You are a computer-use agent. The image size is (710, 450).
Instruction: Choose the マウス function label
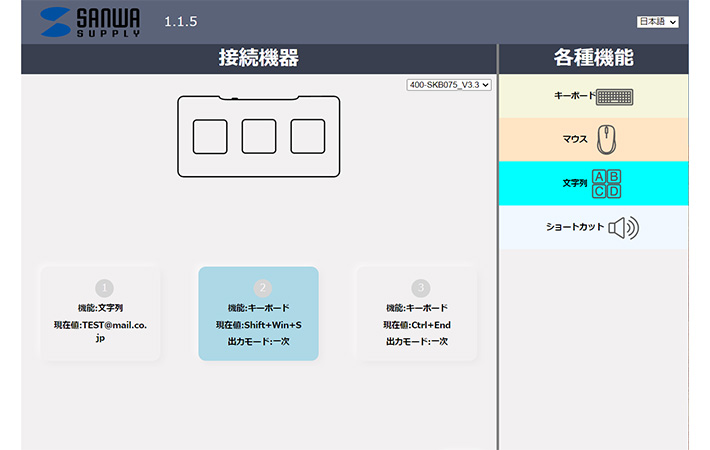[575, 140]
